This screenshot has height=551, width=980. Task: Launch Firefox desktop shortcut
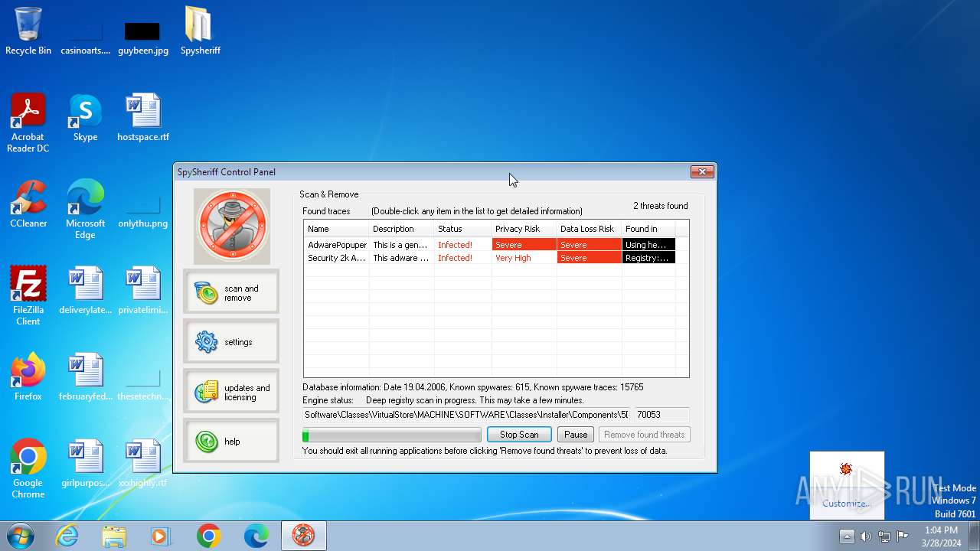tap(28, 377)
